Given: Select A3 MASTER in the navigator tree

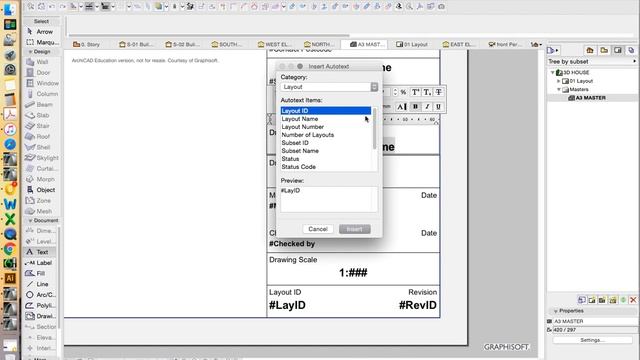Looking at the screenshot, I should pos(591,98).
